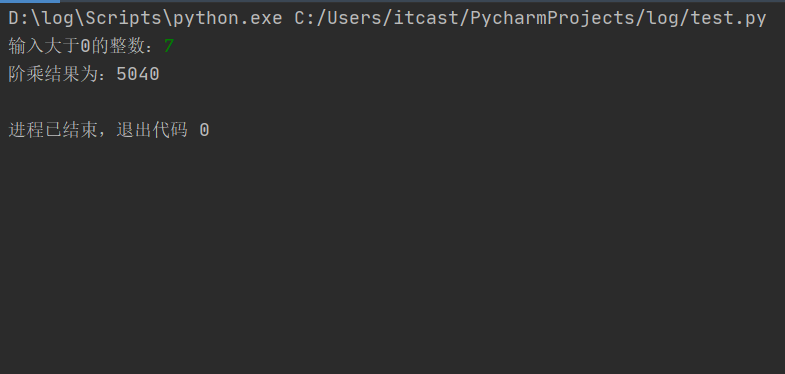This screenshot has height=374, width=785.
Task: Click the PycharmProjects folder in the path
Action: click(x=552, y=19)
